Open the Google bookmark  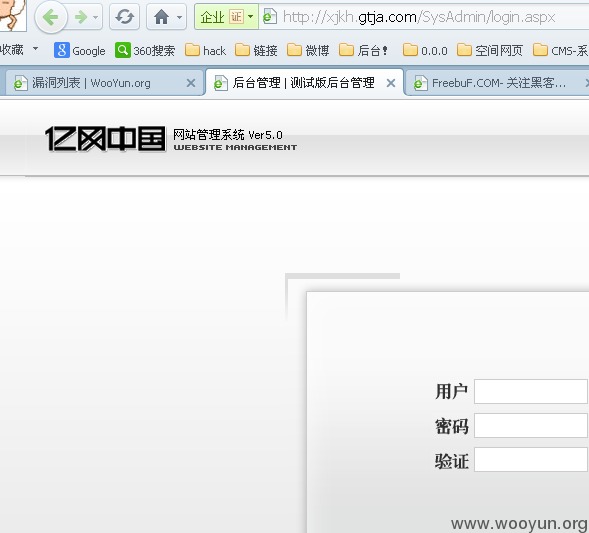tap(80, 50)
